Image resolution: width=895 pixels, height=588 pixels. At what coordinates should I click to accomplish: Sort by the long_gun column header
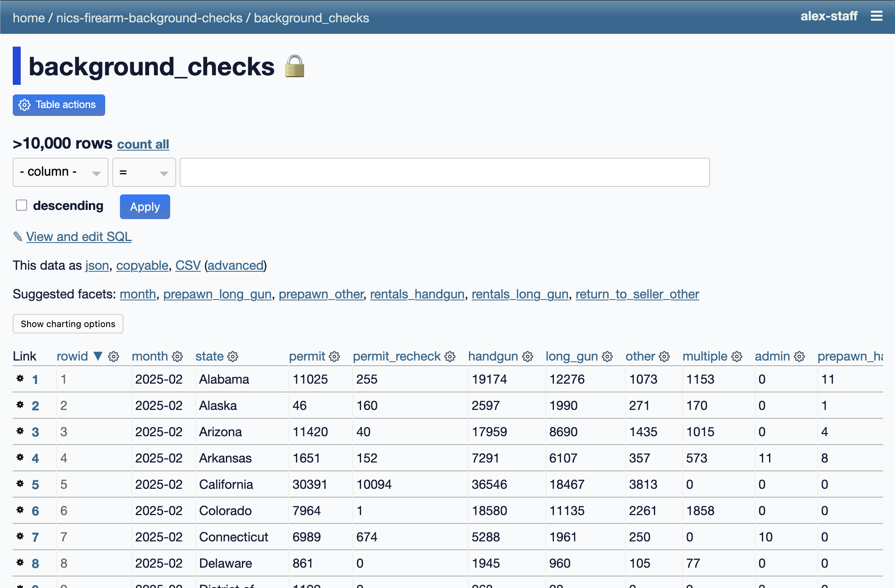tap(572, 356)
